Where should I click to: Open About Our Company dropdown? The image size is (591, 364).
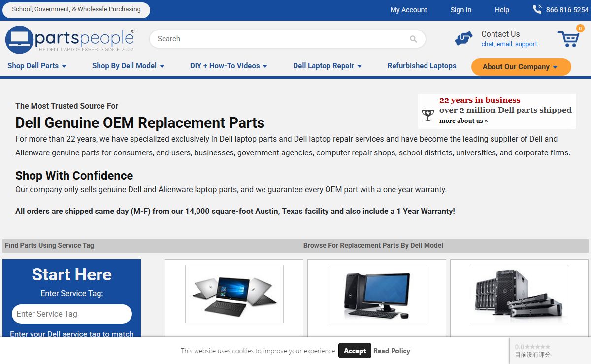coord(521,67)
